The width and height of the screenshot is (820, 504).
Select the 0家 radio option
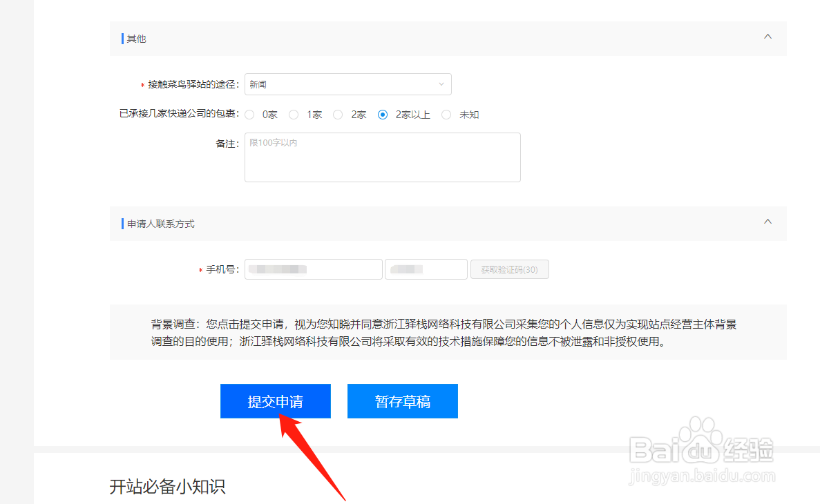(x=250, y=115)
